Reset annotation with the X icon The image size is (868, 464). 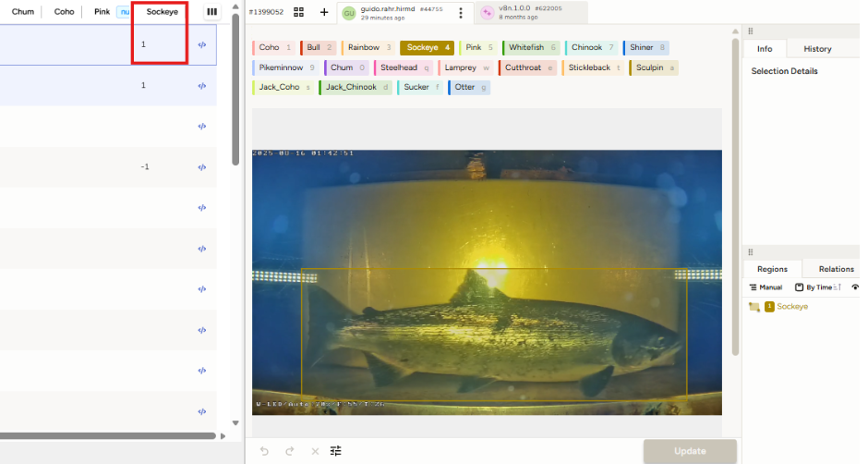click(315, 451)
